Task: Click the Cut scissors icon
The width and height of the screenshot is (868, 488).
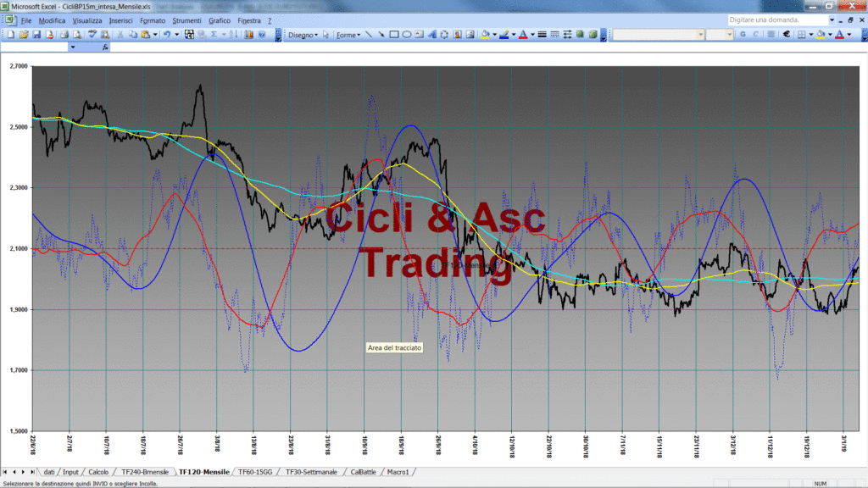Action: pyautogui.click(x=120, y=34)
